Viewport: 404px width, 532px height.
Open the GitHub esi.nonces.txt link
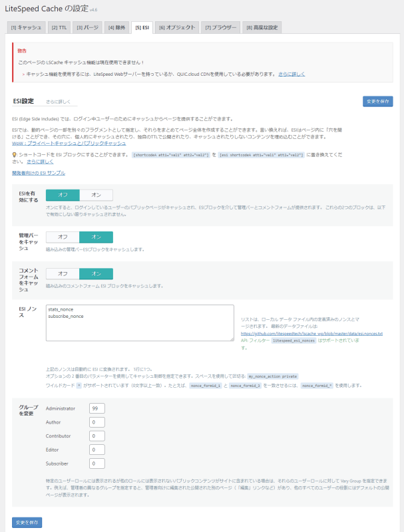[x=311, y=333]
